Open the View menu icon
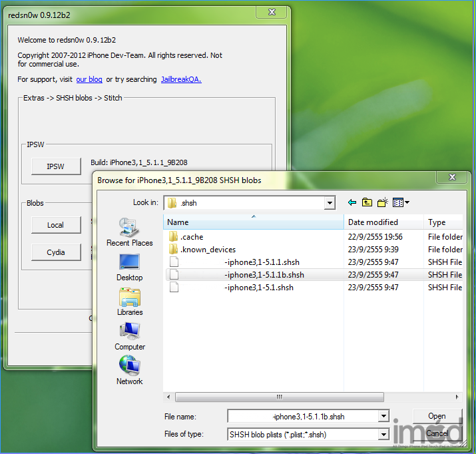The image size is (476, 454). pos(401,202)
